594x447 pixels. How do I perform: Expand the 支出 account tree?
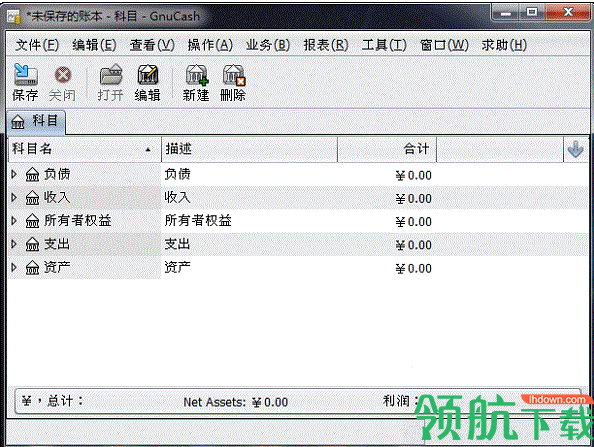coord(14,244)
